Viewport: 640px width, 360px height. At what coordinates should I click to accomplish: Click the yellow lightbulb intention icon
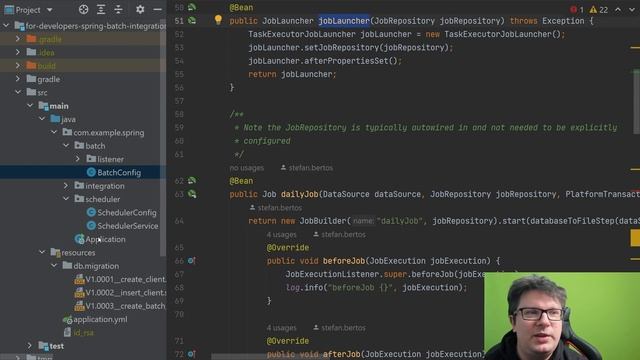[x=218, y=20]
